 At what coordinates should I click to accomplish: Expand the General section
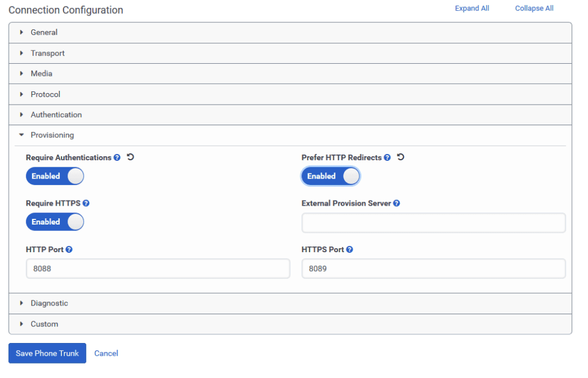(44, 33)
